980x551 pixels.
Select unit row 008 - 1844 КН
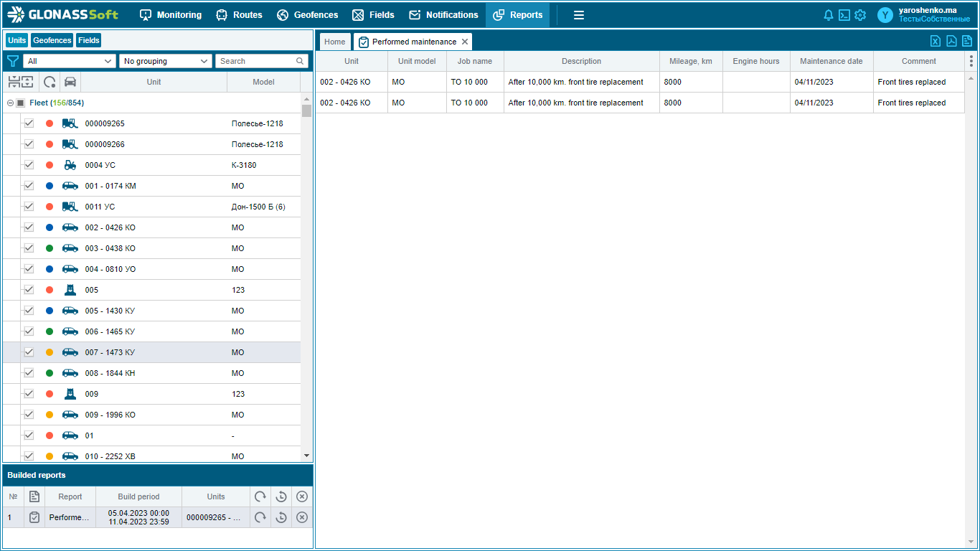[x=151, y=373]
